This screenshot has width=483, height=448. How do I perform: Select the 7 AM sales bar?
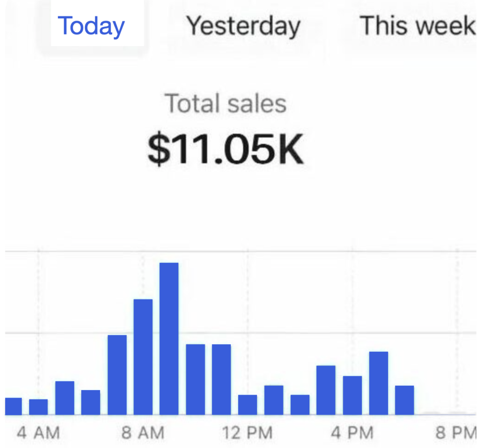(117, 375)
